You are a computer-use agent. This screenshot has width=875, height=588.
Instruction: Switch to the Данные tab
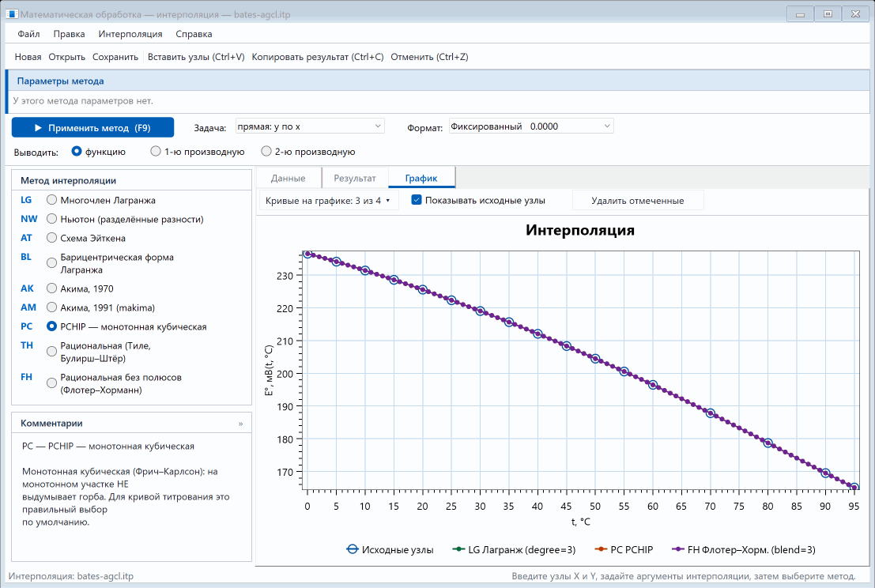(x=288, y=179)
